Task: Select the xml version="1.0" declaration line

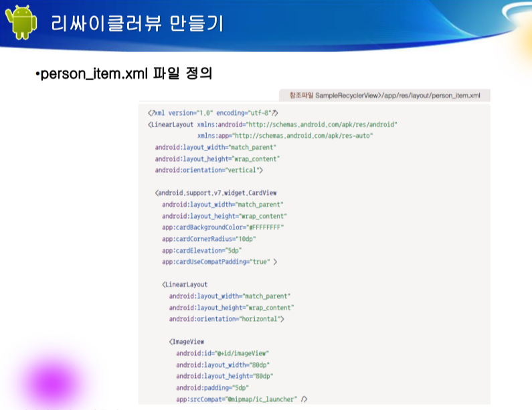Action: pos(213,113)
